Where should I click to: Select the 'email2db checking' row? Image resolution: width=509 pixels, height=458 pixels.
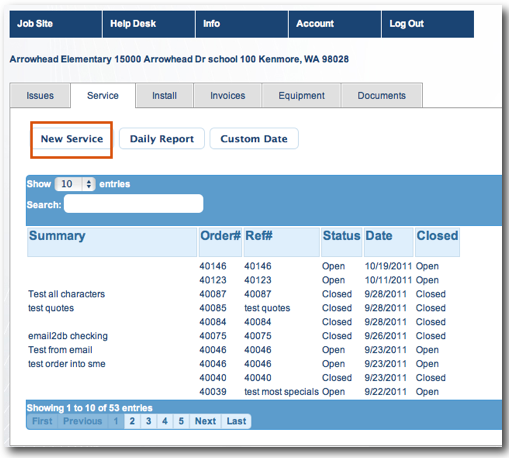68,336
